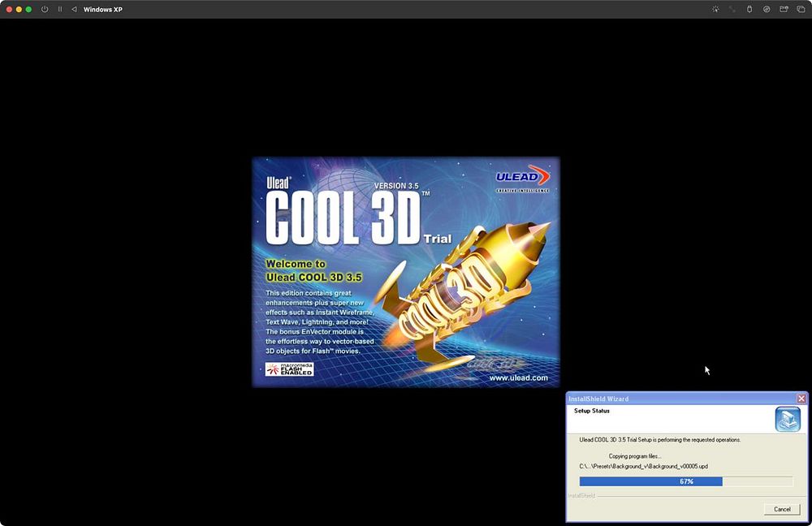Close the InstallShield Wizard dialog
The image size is (812, 526).
[x=801, y=398]
